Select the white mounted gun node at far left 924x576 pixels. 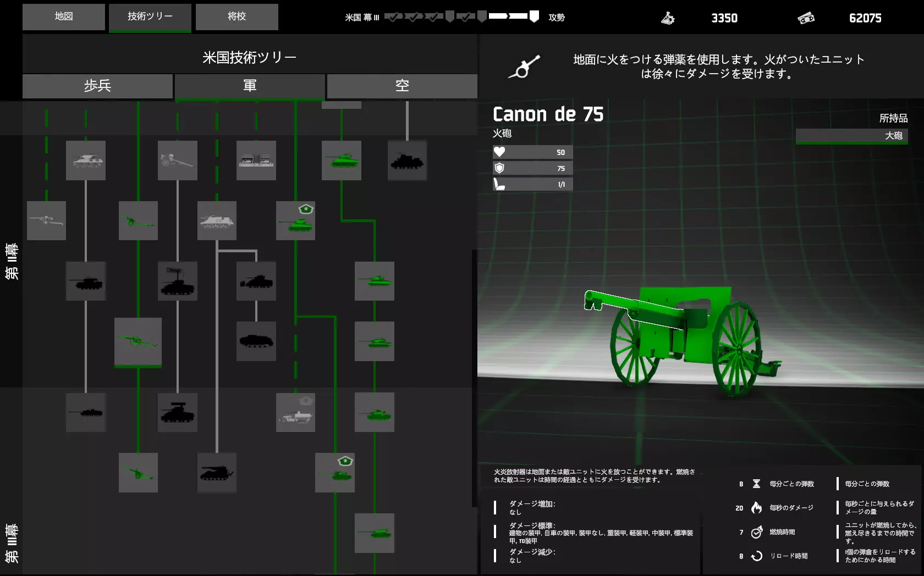click(x=46, y=220)
